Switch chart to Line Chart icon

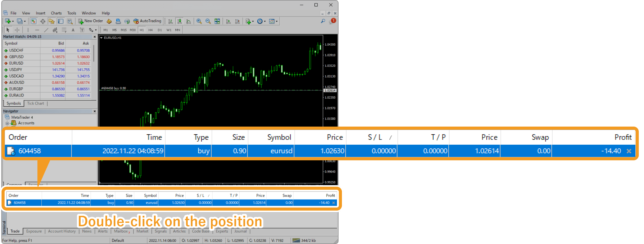click(189, 21)
